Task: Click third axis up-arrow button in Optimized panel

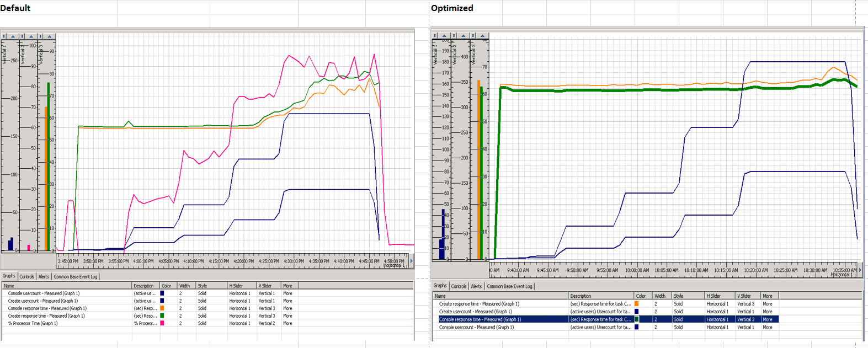Action: pyautogui.click(x=482, y=36)
